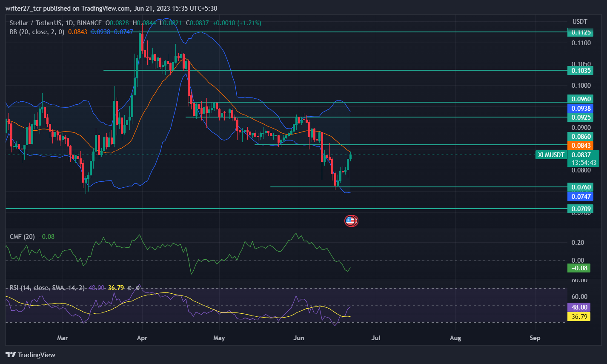Click the XLMUSDT symbol tag

tap(551, 155)
